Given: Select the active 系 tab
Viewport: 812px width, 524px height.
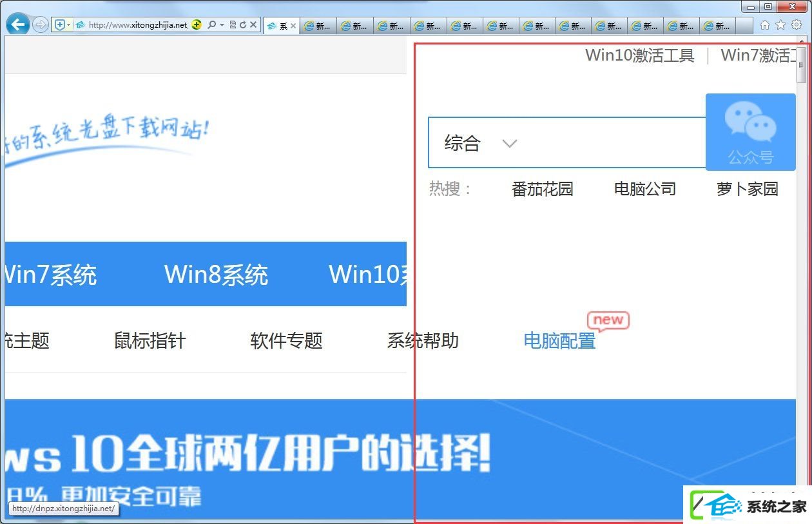Looking at the screenshot, I should 282,26.
